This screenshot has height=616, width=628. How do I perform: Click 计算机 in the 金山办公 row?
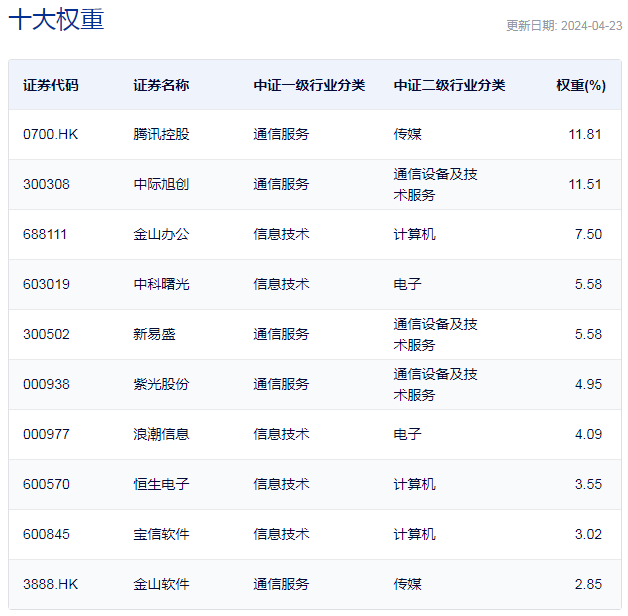pyautogui.click(x=414, y=234)
